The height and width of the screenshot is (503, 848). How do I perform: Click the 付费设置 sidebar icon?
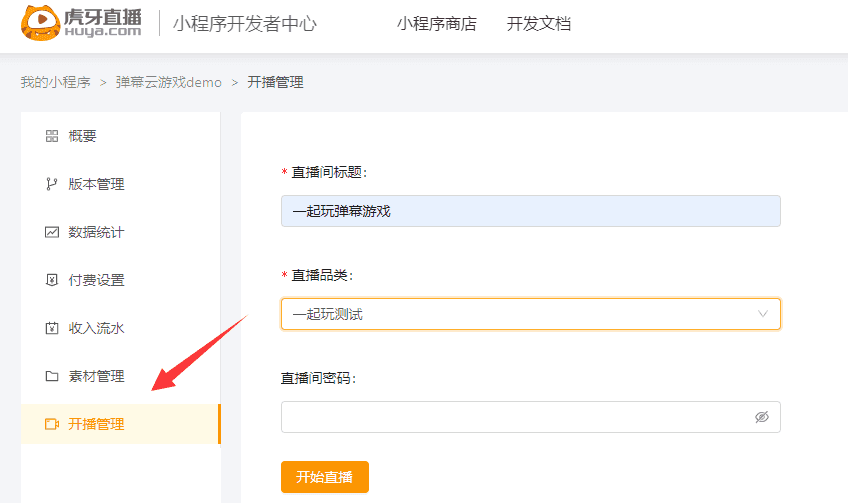click(52, 280)
